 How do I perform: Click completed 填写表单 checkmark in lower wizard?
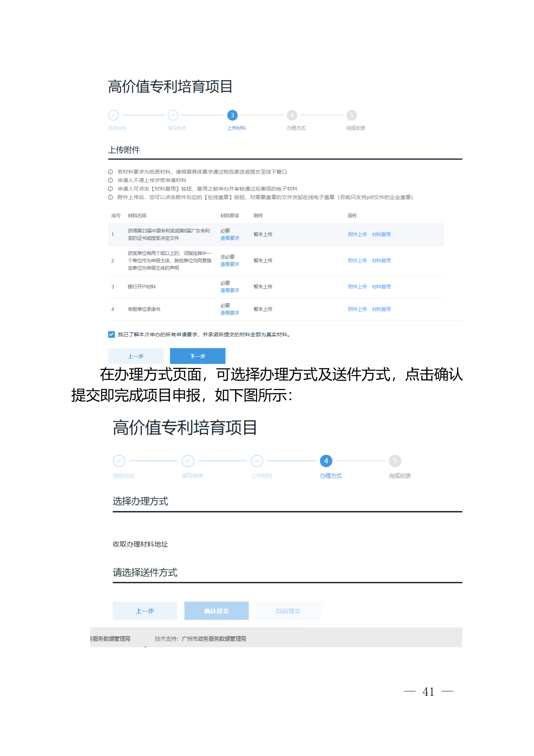pyautogui.click(x=188, y=461)
